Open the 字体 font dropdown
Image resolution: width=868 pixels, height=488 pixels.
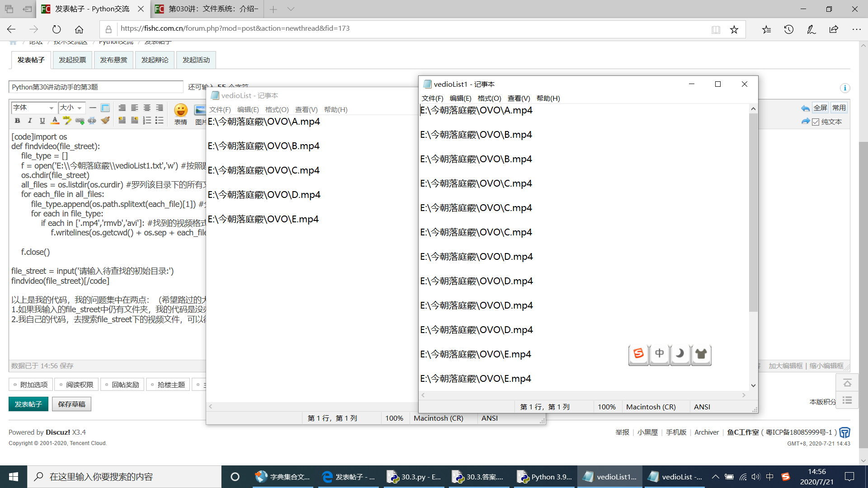click(33, 108)
